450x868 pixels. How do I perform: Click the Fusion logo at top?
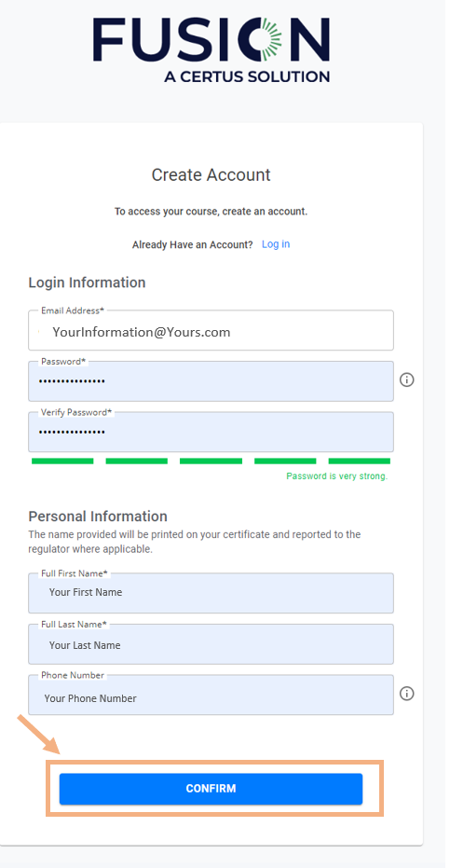pos(211,49)
